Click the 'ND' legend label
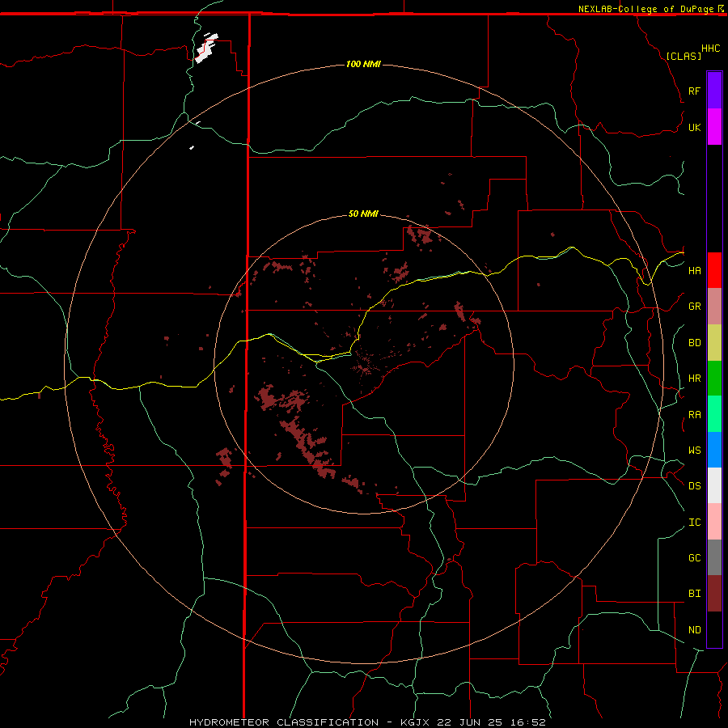This screenshot has height=728, width=728. pos(694,629)
